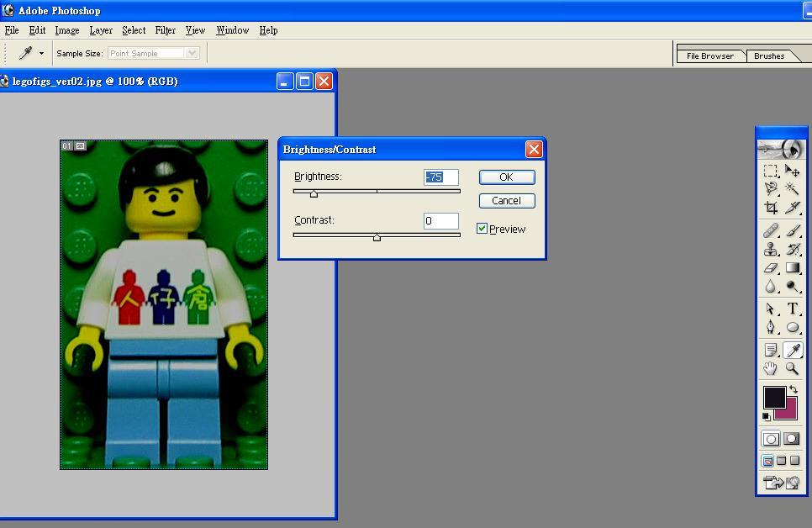Image resolution: width=812 pixels, height=528 pixels.
Task: Select Full Screen Mode
Action: pyautogui.click(x=795, y=461)
